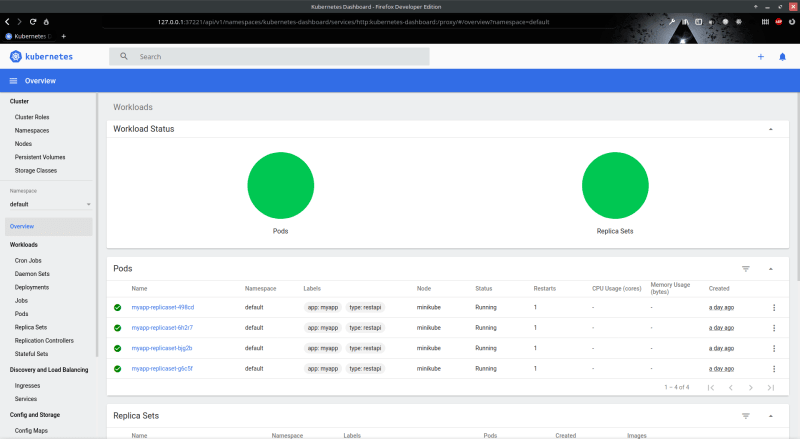Open Namespaces in sidebar

(32, 130)
